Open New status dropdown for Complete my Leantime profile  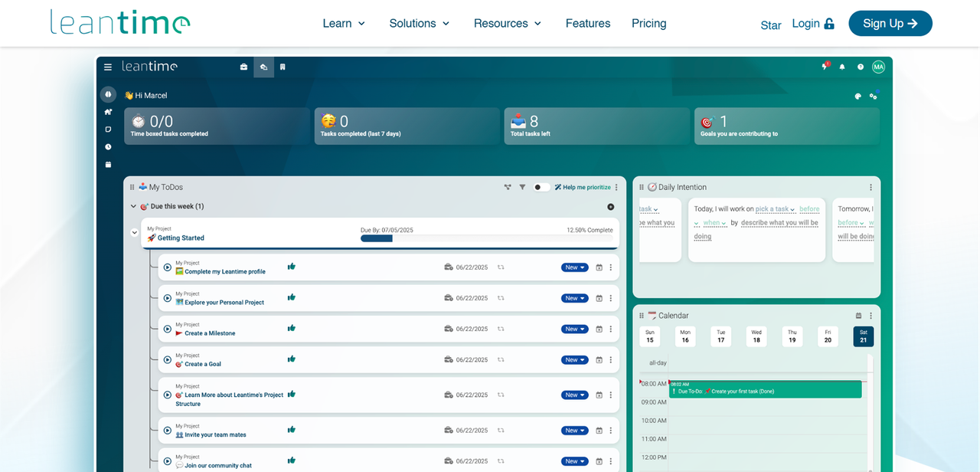pyautogui.click(x=575, y=267)
